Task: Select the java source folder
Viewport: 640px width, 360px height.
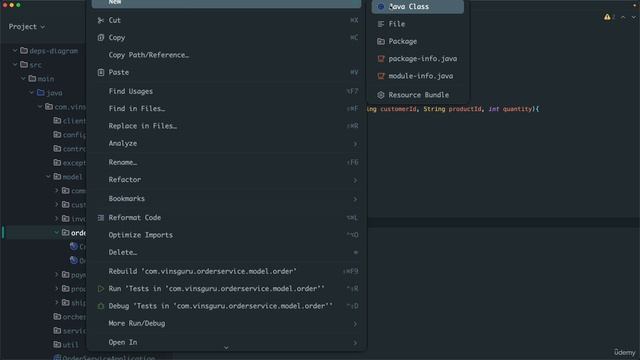Action: point(54,93)
